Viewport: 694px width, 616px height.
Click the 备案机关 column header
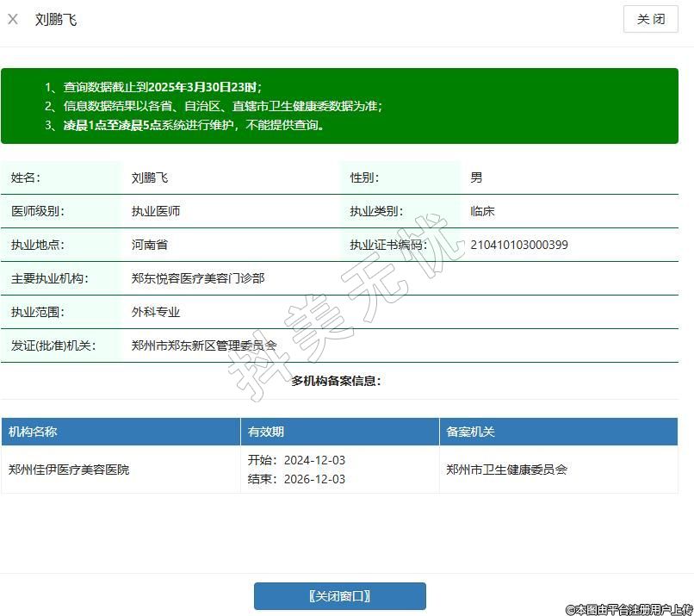tap(470, 432)
